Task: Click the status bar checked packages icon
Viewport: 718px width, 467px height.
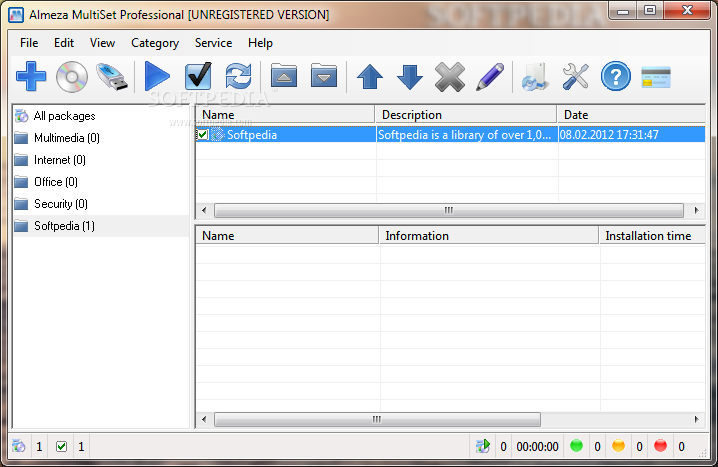Action: coord(61,446)
